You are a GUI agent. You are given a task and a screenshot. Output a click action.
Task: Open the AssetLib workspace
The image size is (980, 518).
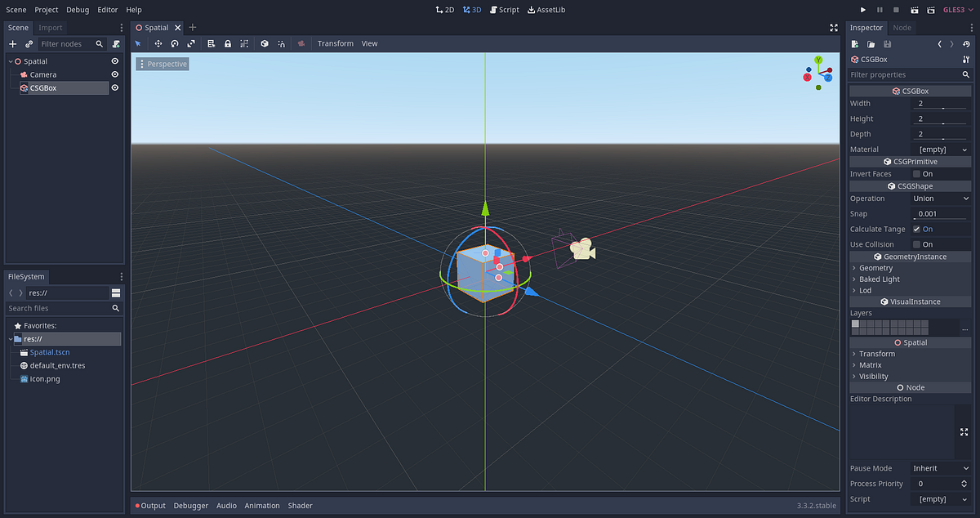[x=546, y=9]
